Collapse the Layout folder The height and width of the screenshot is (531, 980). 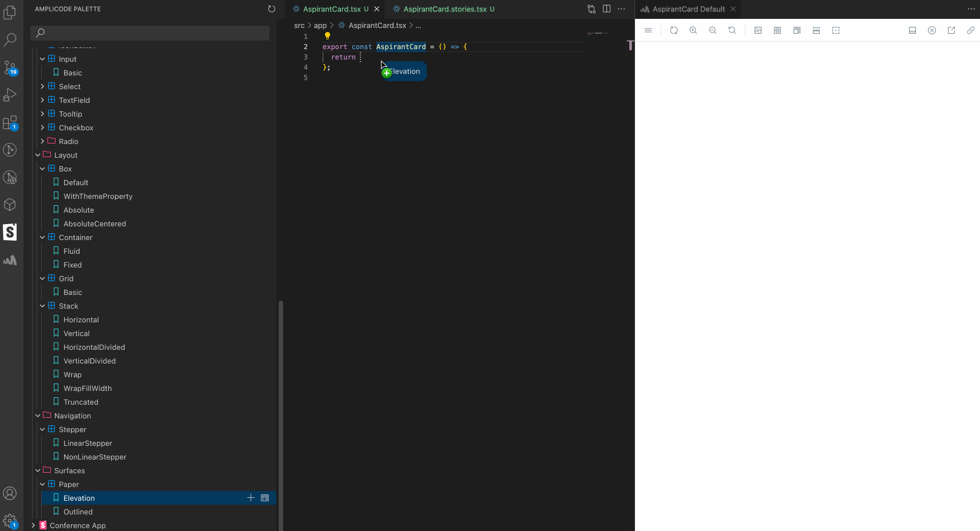pos(38,155)
